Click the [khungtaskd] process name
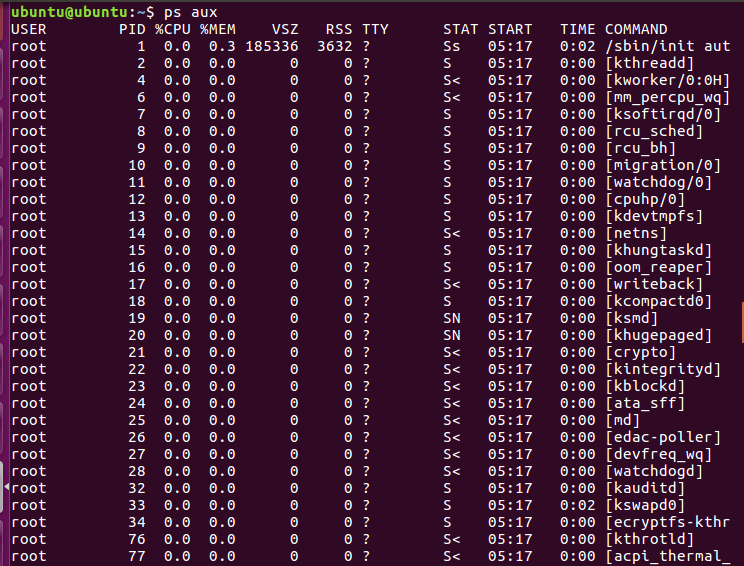The height and width of the screenshot is (566, 744). [659, 251]
